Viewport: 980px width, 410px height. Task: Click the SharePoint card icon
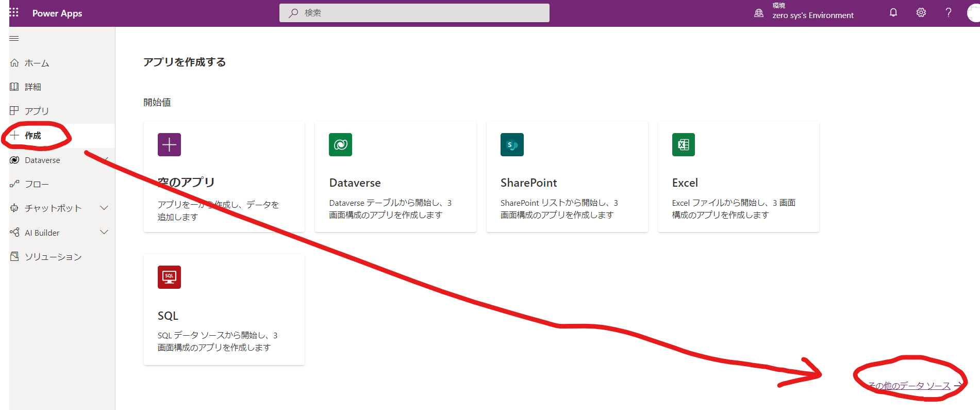tap(512, 144)
